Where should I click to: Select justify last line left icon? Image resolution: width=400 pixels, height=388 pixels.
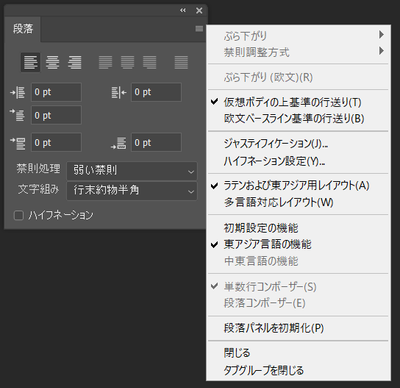pyautogui.click(x=105, y=62)
